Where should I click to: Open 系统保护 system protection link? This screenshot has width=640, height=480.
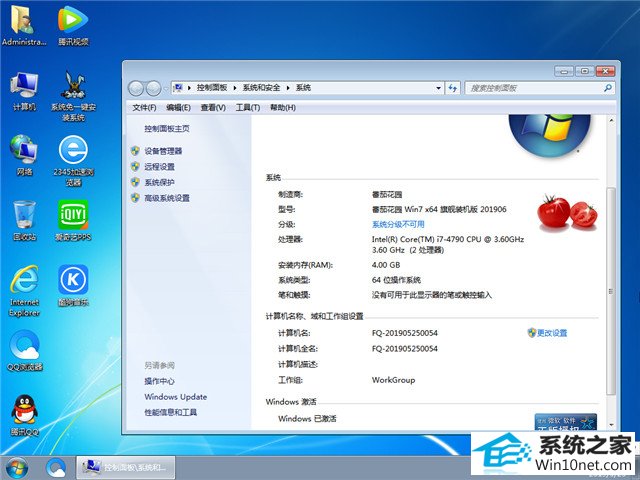click(x=159, y=182)
